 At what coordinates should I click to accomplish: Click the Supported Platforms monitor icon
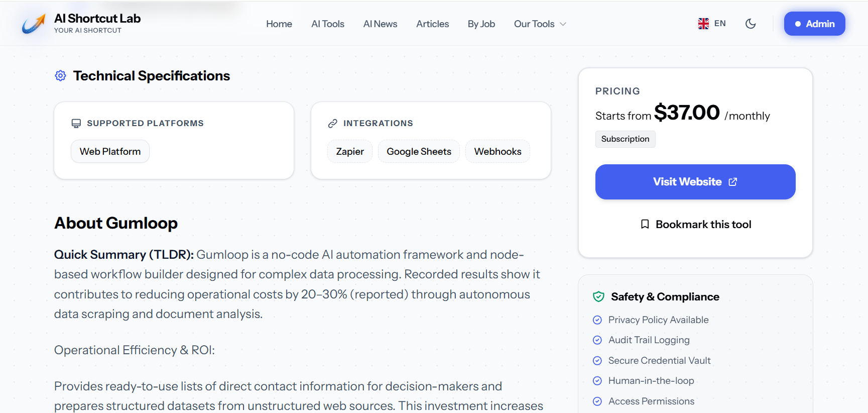pyautogui.click(x=76, y=124)
